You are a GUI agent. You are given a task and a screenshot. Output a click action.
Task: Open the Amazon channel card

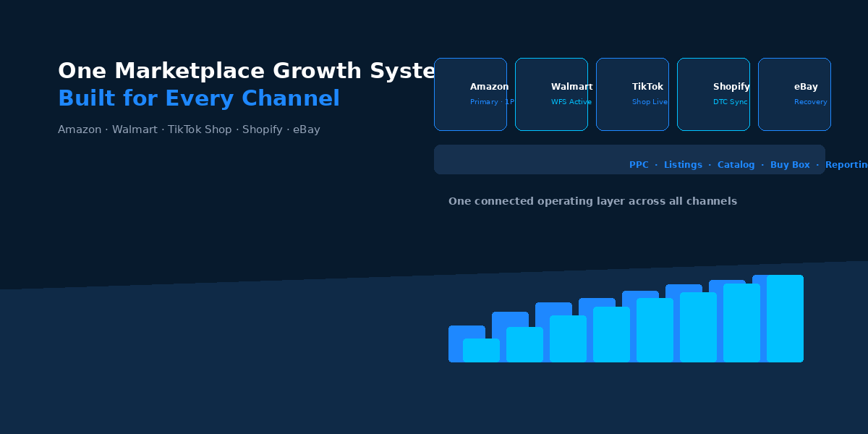(x=470, y=94)
